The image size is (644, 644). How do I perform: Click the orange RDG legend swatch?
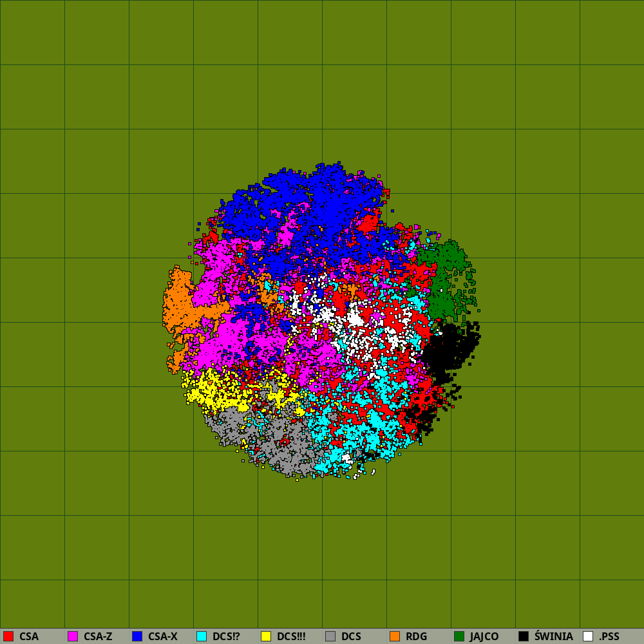[x=395, y=636]
